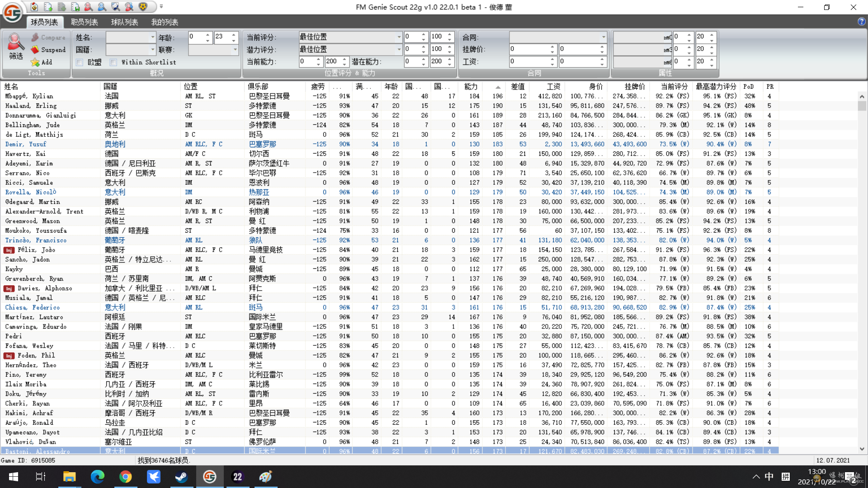Increase the maximum age stepper showing 23
This screenshot has height=488, width=868.
coord(234,35)
